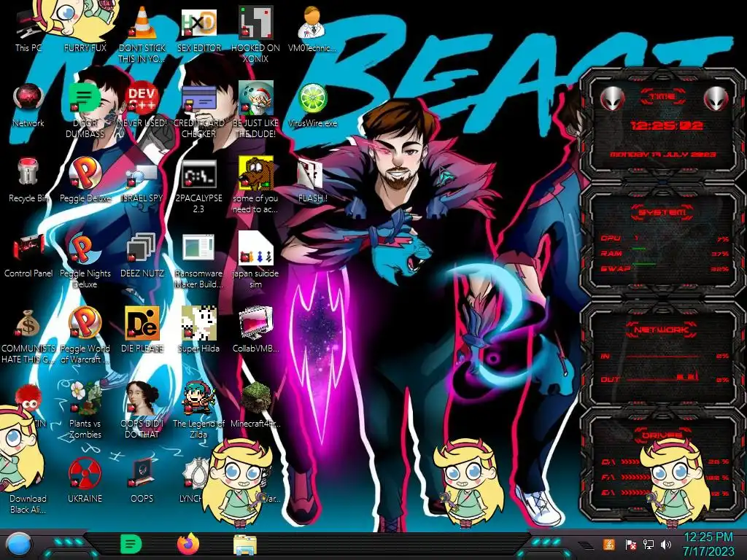The height and width of the screenshot is (560, 747).
Task: Click the NETWORK widget header
Action: (x=662, y=330)
